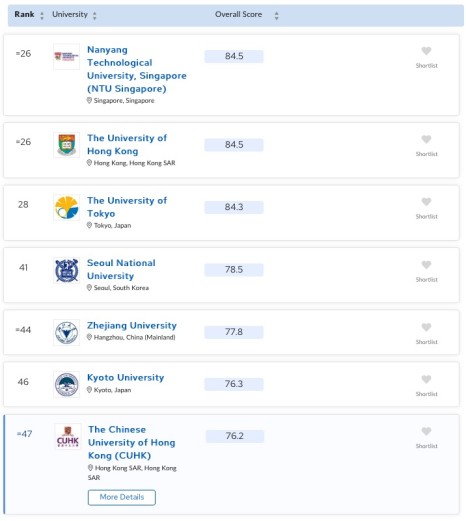Click the Seoul National University emblem
The height and width of the screenshot is (521, 466).
pyautogui.click(x=67, y=270)
